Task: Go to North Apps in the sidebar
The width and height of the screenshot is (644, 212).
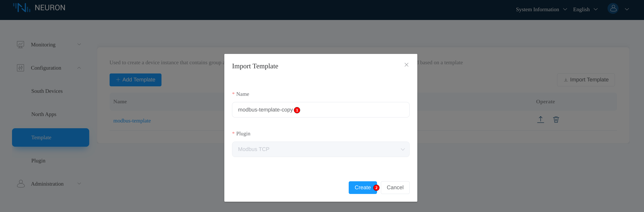Action: [x=44, y=114]
